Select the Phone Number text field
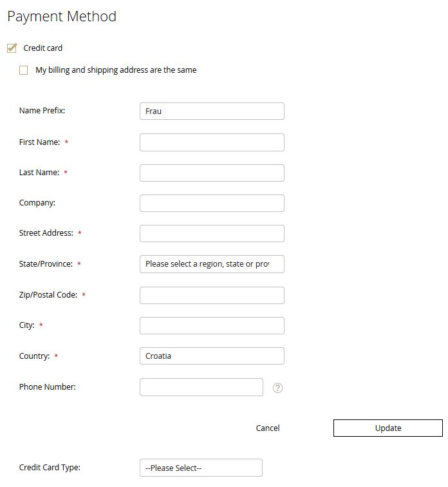 pyautogui.click(x=201, y=387)
